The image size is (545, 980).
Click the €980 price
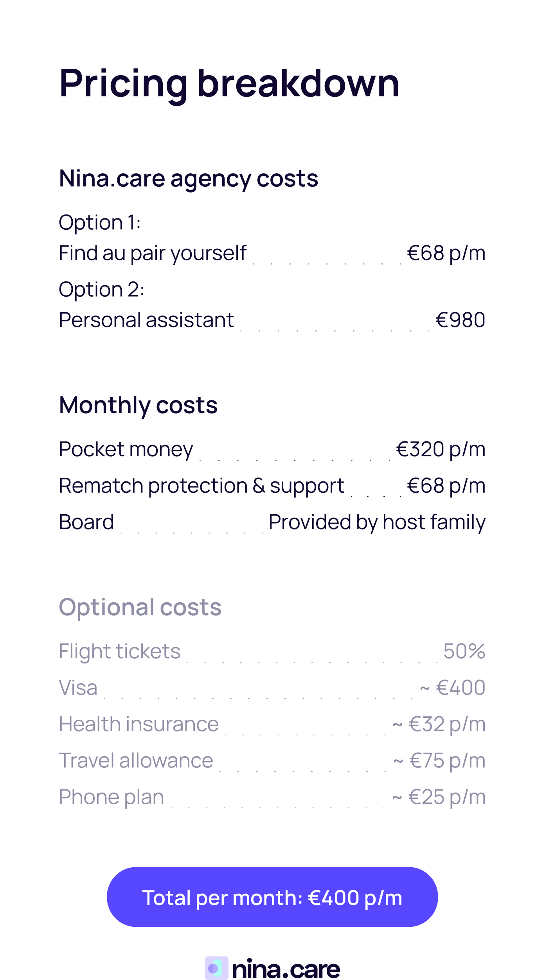click(460, 320)
